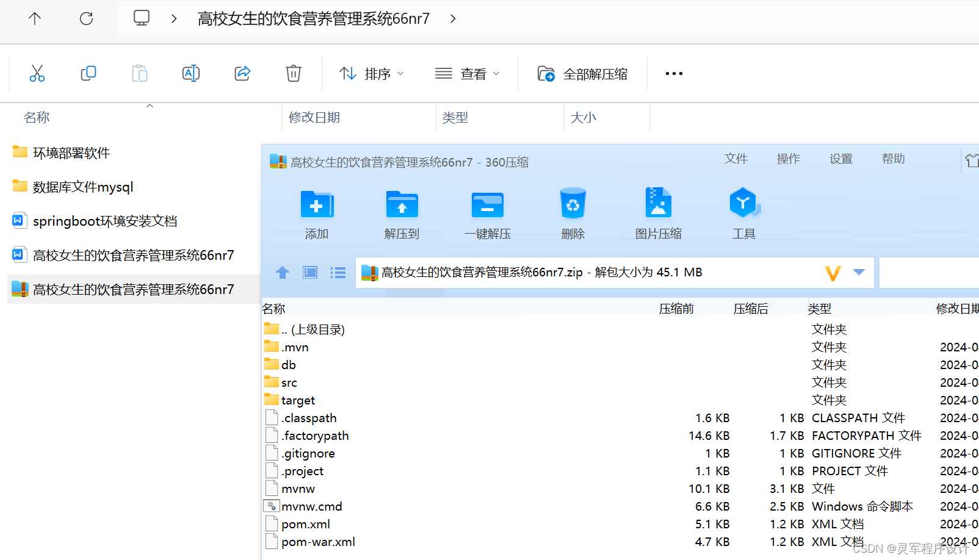Click 全部解压缩 extract all button
Viewport: 979px width, 560px height.
(582, 74)
